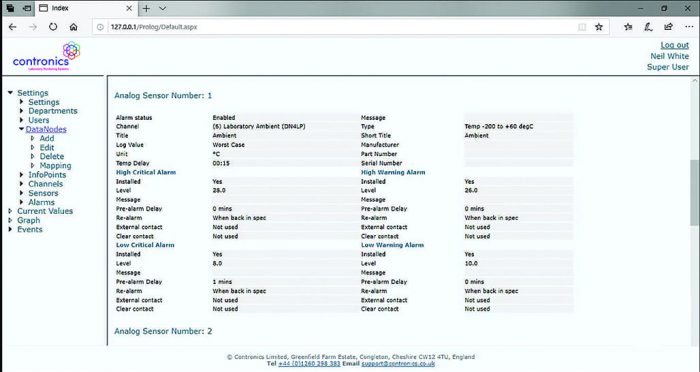Go to browser home icon
This screenshot has width=700, height=372.
pos(74,27)
